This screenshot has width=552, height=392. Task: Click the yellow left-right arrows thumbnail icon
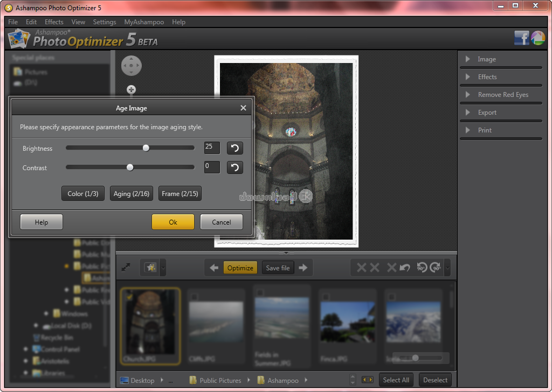pos(368,380)
